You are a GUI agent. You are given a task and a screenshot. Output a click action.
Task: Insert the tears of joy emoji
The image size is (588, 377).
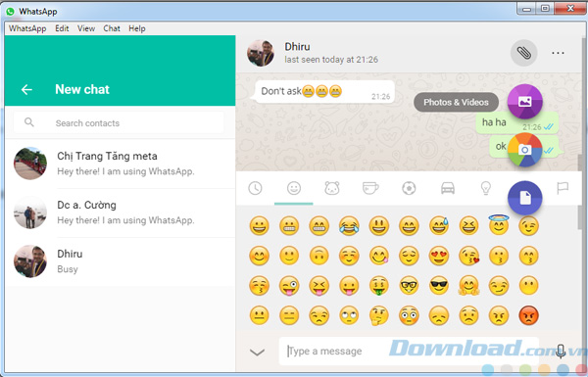coord(349,226)
